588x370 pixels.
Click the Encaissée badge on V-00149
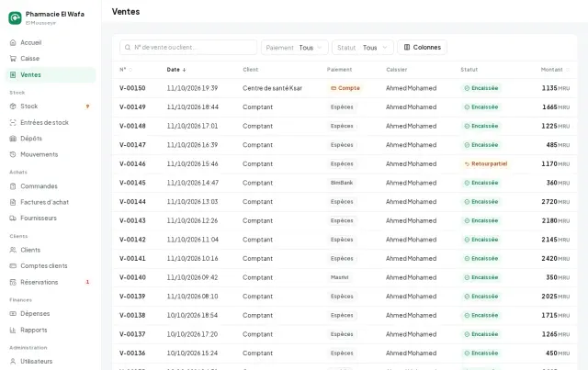(481, 107)
